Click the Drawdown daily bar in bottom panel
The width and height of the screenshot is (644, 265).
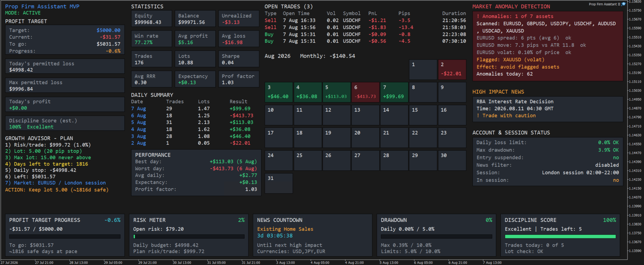click(436, 236)
